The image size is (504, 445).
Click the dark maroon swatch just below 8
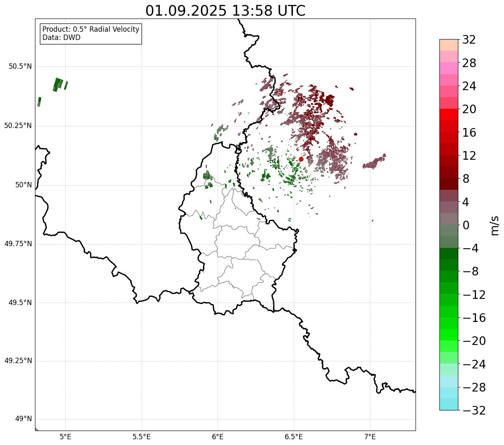[x=448, y=184]
